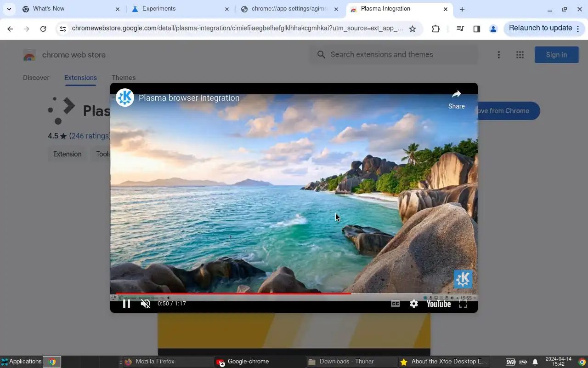588x368 pixels.
Task: Click the Remove from Chrome button
Action: 509,111
